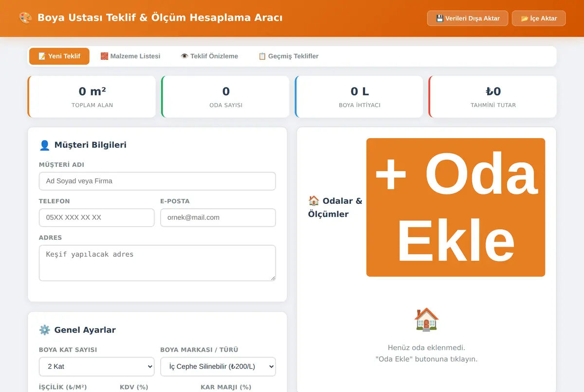Go to the Geçmiş Teklifler tab

click(289, 56)
